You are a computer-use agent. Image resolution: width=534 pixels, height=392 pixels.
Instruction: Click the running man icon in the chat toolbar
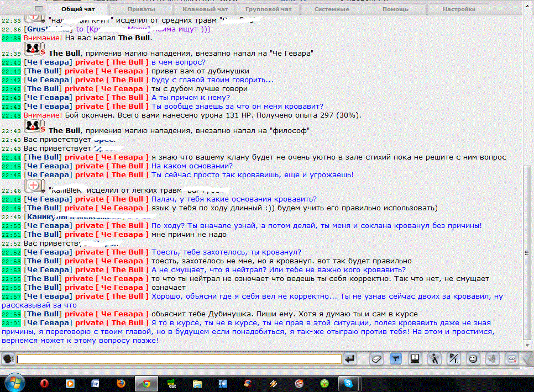pyautogui.click(x=434, y=359)
